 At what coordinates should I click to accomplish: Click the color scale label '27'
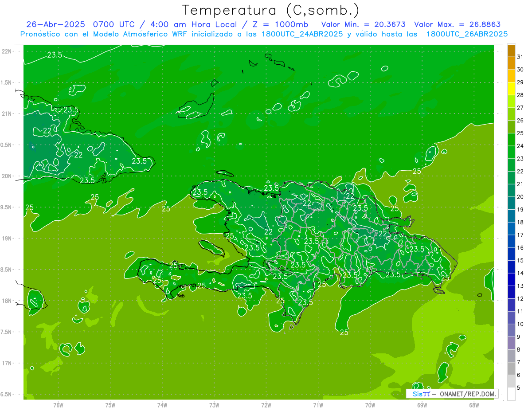pyautogui.click(x=520, y=108)
